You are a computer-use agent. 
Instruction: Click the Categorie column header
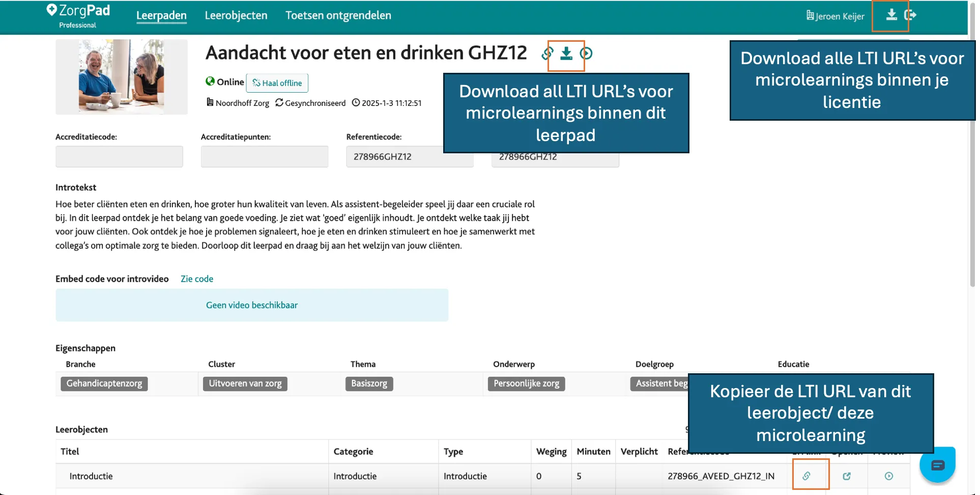pyautogui.click(x=354, y=452)
